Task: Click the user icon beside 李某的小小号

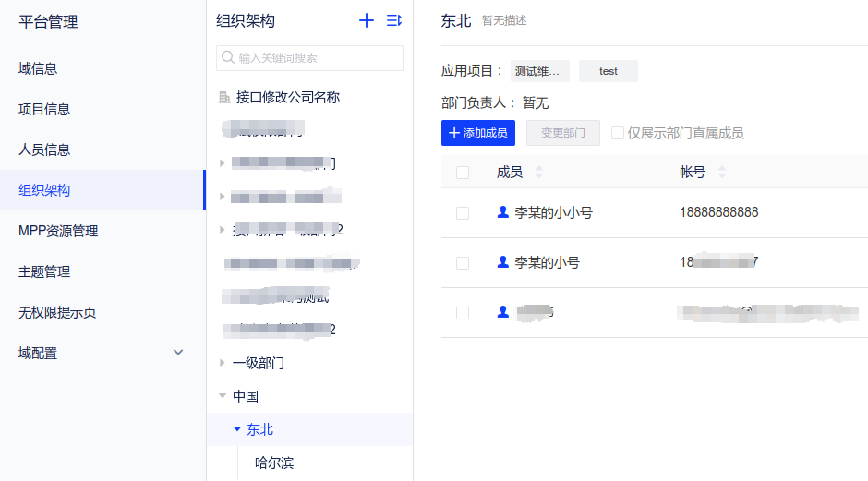Action: point(503,212)
